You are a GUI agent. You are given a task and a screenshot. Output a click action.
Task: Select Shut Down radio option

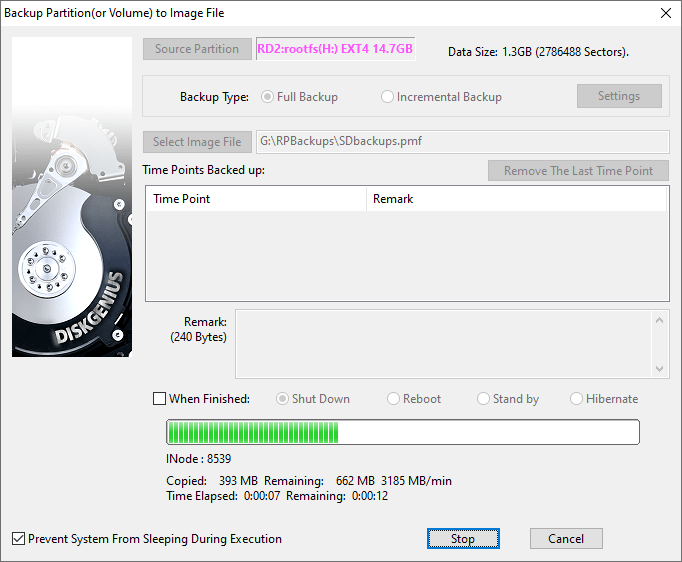[x=282, y=399]
